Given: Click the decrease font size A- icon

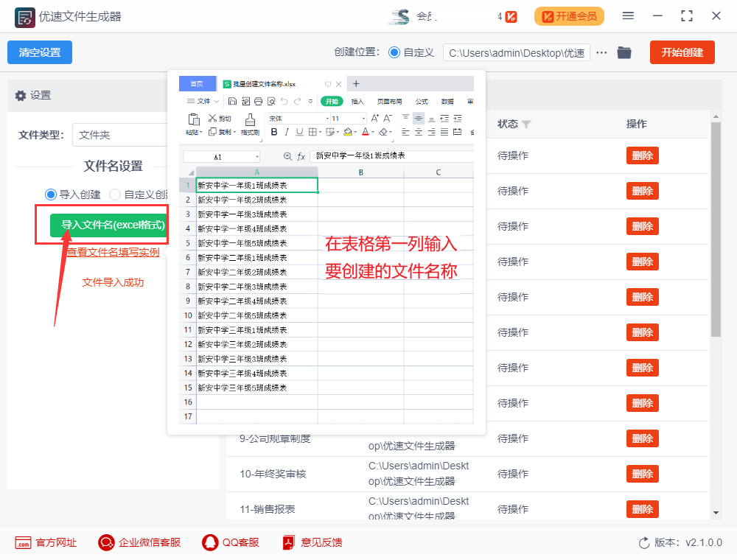Looking at the screenshot, I should (388, 118).
